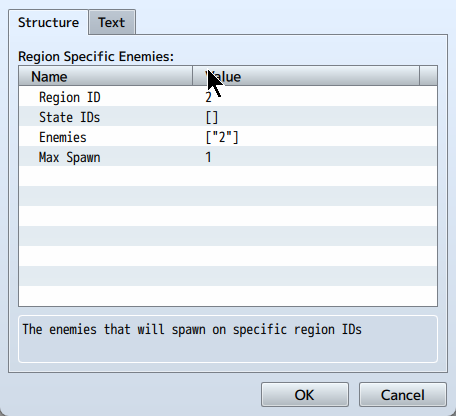Image resolution: width=456 pixels, height=416 pixels.
Task: Select the Max Spawn parameter row
Action: [228, 156]
